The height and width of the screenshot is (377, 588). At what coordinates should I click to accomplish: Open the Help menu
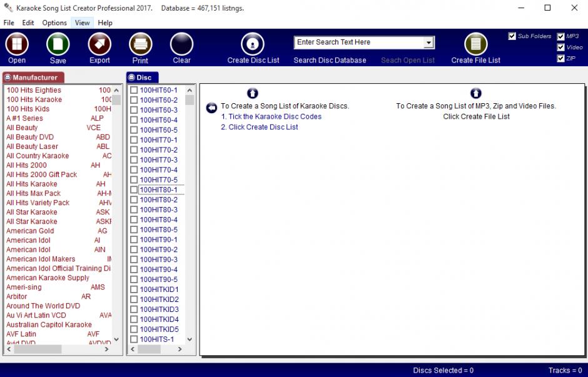pos(105,23)
